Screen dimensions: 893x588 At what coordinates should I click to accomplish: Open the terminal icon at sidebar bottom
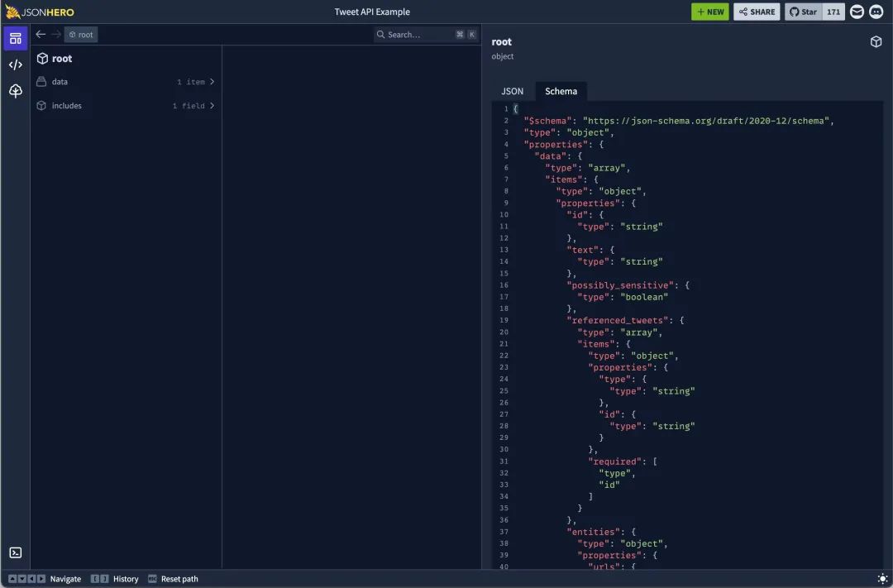(15, 552)
